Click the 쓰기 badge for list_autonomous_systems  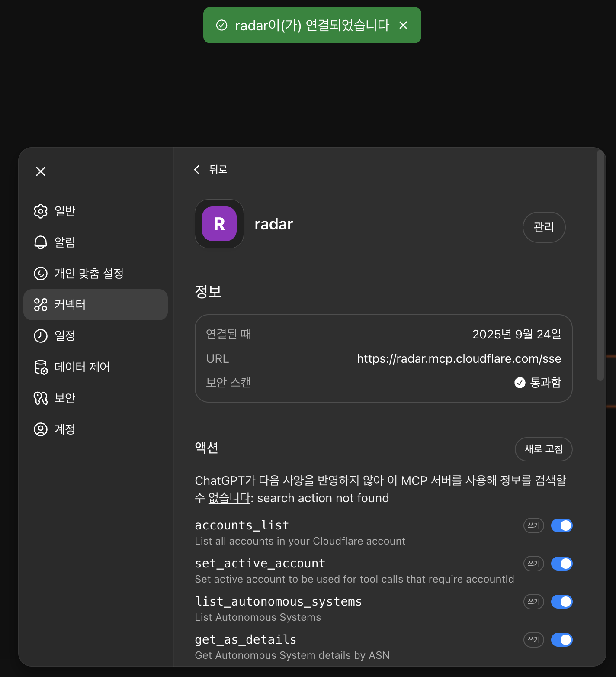[x=534, y=602]
